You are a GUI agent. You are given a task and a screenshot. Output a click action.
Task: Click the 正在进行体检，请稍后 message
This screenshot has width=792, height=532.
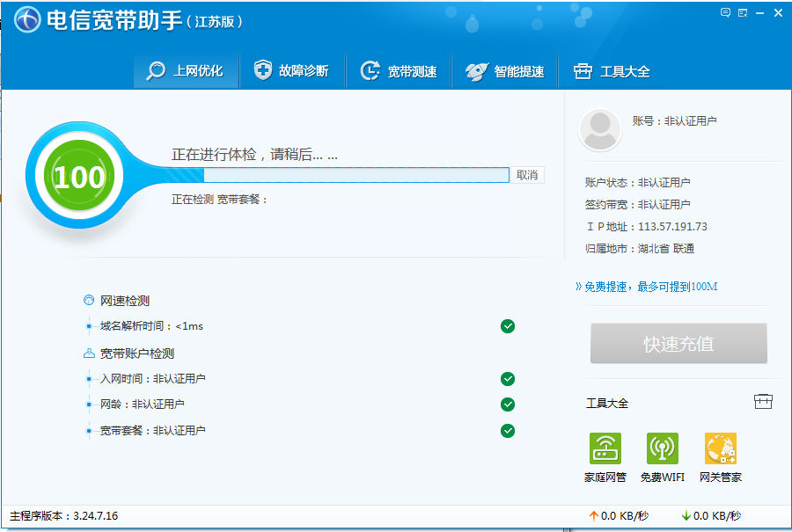(x=254, y=155)
